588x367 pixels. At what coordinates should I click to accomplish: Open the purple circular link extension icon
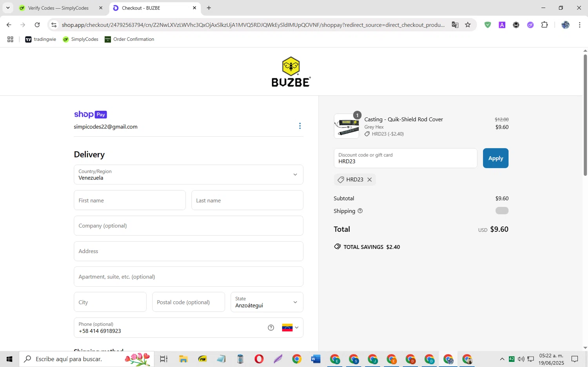coord(530,25)
